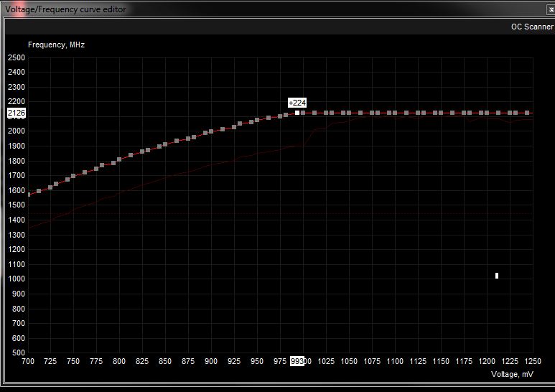The image size is (555, 392).
Task: Select the curve point at 800 mV
Action: coord(119,159)
